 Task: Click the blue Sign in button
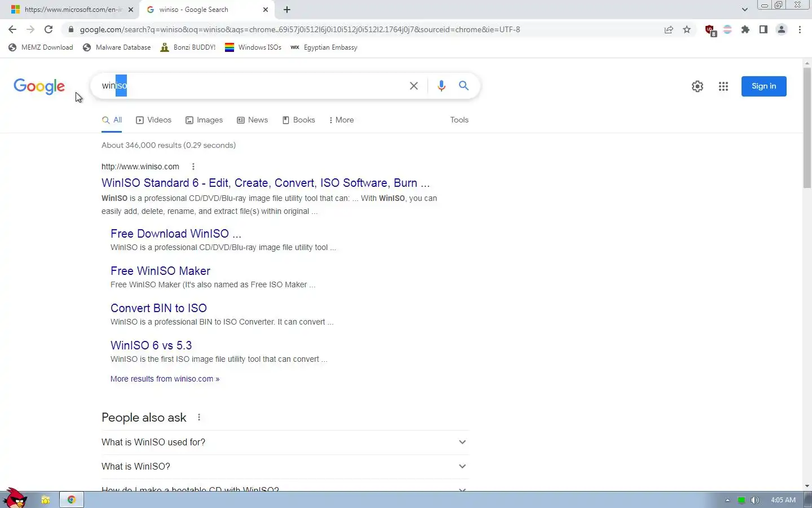coord(764,86)
